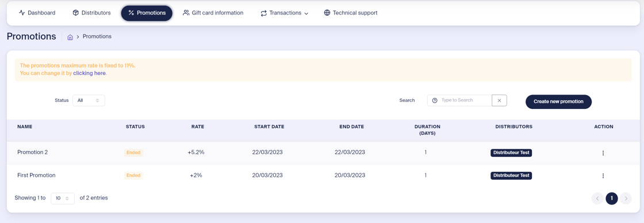644x223 pixels.
Task: Click the search help icon
Action: pyautogui.click(x=435, y=100)
